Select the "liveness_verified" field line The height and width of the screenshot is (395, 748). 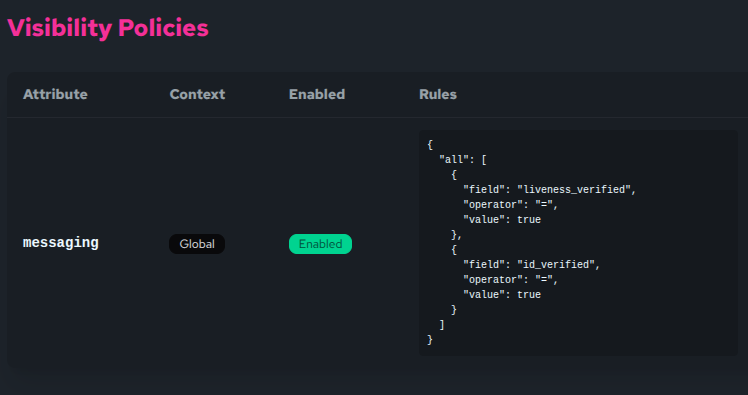pyautogui.click(x=550, y=190)
